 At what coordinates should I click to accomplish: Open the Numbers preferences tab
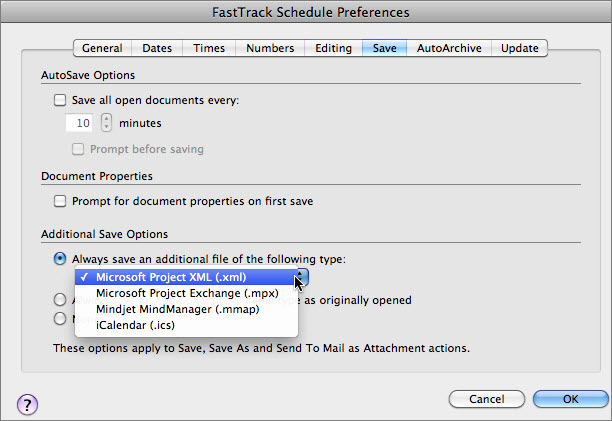coord(270,48)
